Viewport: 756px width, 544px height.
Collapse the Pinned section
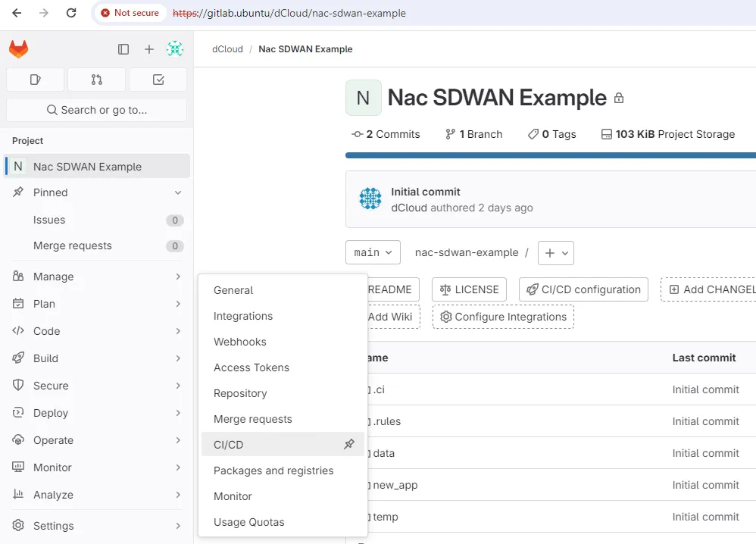point(178,192)
